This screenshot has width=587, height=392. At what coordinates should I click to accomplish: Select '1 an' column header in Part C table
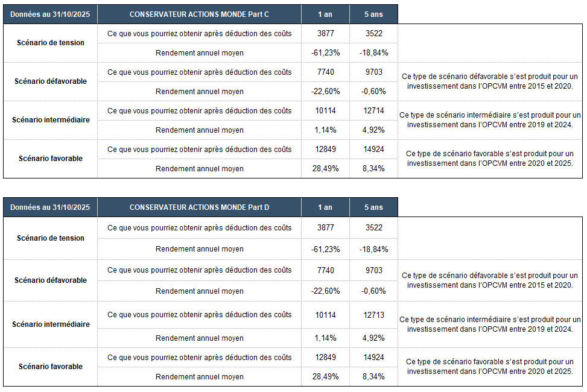coord(325,14)
